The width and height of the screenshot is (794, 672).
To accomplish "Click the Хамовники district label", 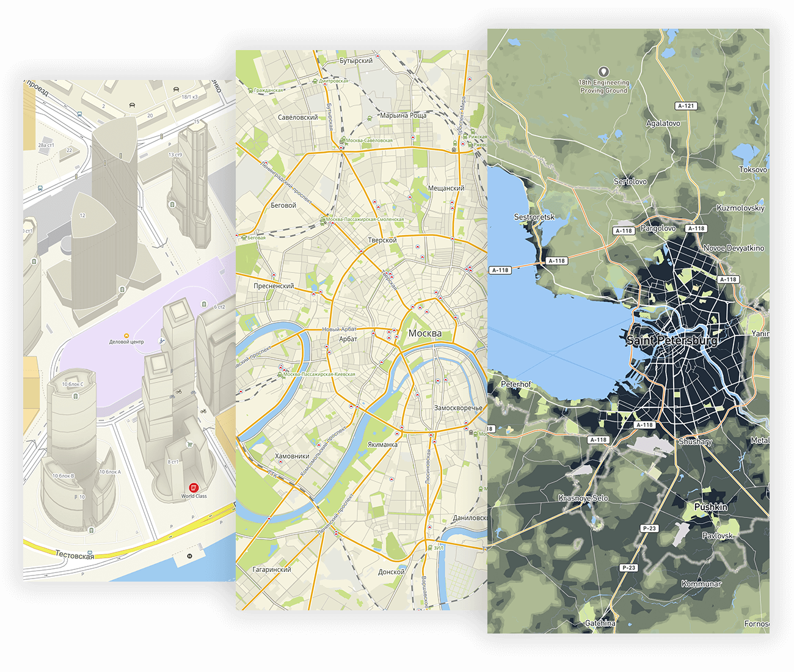I will [x=292, y=456].
